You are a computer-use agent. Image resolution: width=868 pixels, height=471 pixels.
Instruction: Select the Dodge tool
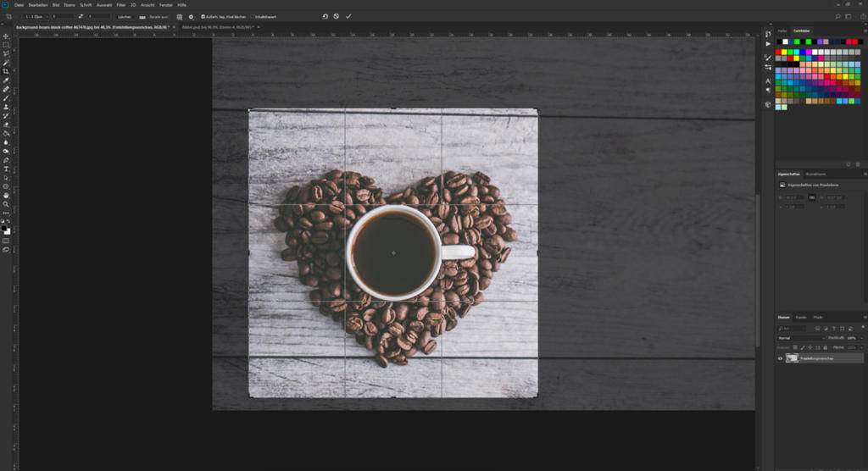coord(6,151)
